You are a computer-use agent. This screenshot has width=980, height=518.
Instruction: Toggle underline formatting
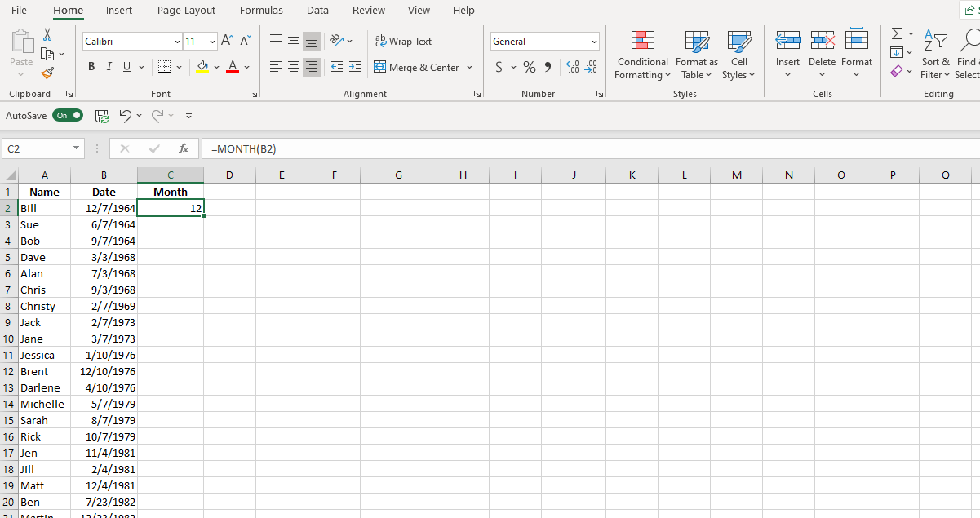click(126, 66)
